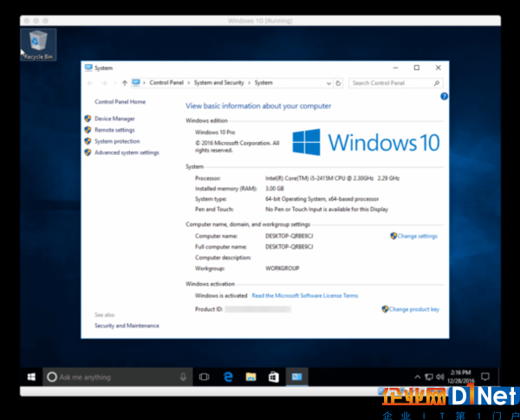Open the Recycle Bin desktop icon

pos(38,45)
